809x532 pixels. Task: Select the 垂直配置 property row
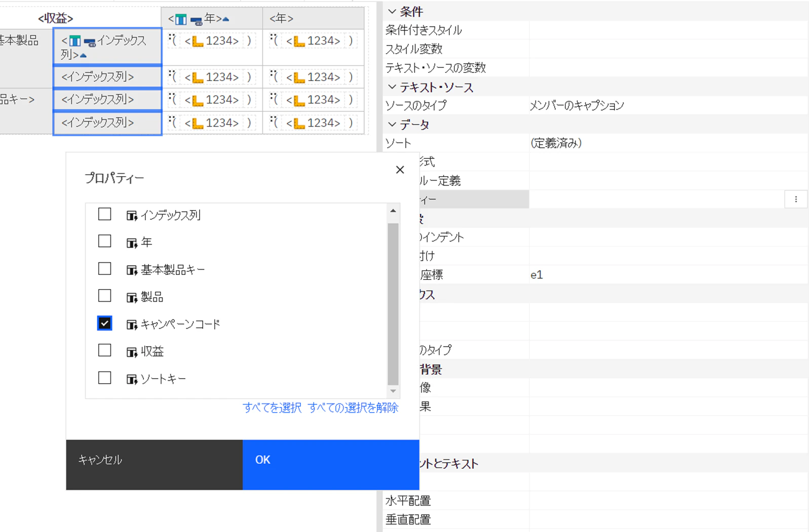596,519
